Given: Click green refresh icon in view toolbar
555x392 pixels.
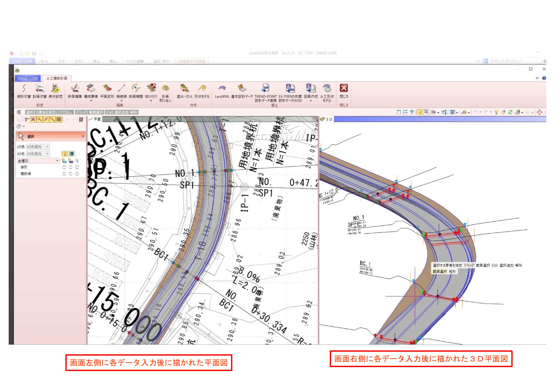Looking at the screenshot, I should [510, 112].
